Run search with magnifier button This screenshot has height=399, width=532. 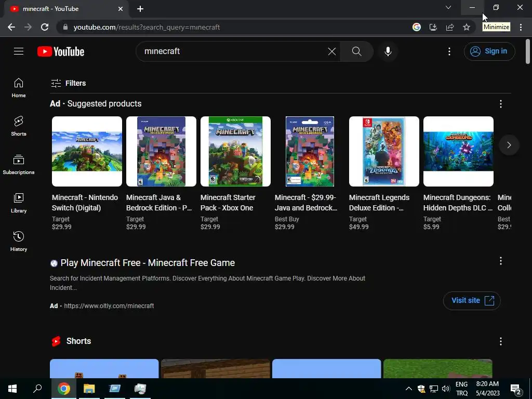pyautogui.click(x=356, y=51)
